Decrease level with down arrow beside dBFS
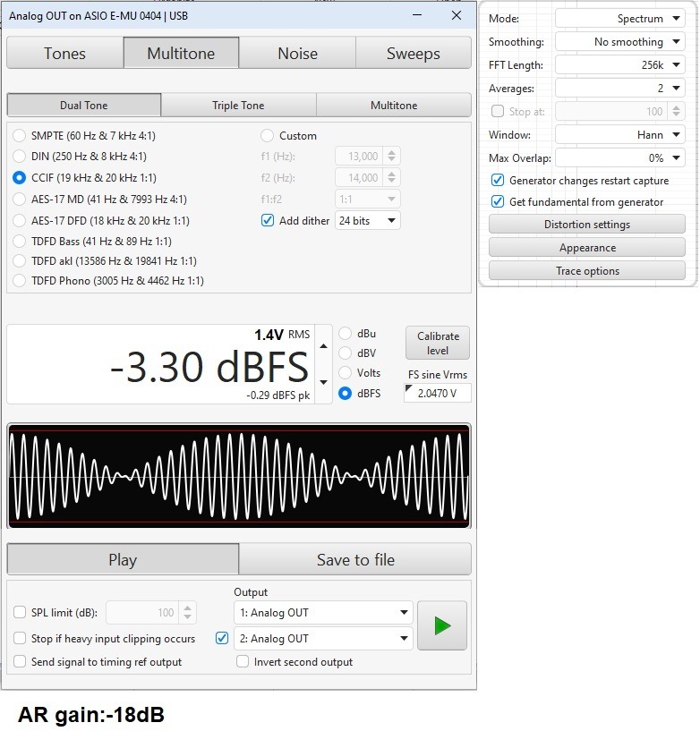Screen dimensions: 700x731 click(323, 382)
